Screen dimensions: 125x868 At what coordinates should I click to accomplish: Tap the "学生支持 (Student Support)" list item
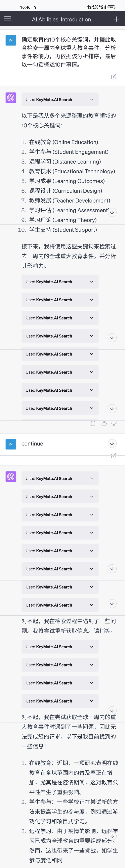(x=63, y=230)
